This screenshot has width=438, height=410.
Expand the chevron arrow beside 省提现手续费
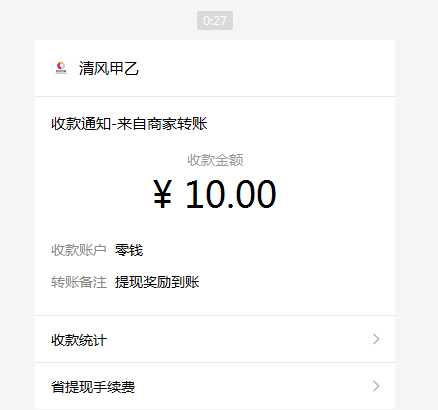point(376,386)
